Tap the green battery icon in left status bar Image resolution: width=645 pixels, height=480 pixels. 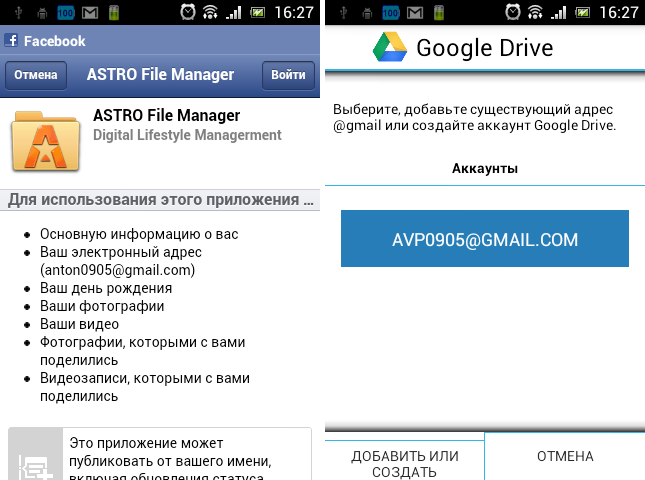pyautogui.click(x=114, y=13)
